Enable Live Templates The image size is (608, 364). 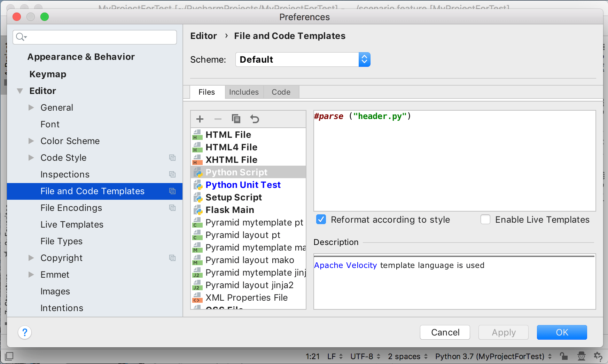click(485, 219)
